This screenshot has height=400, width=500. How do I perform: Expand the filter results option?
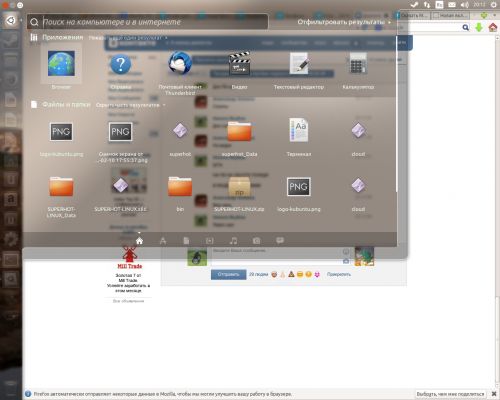[344, 22]
